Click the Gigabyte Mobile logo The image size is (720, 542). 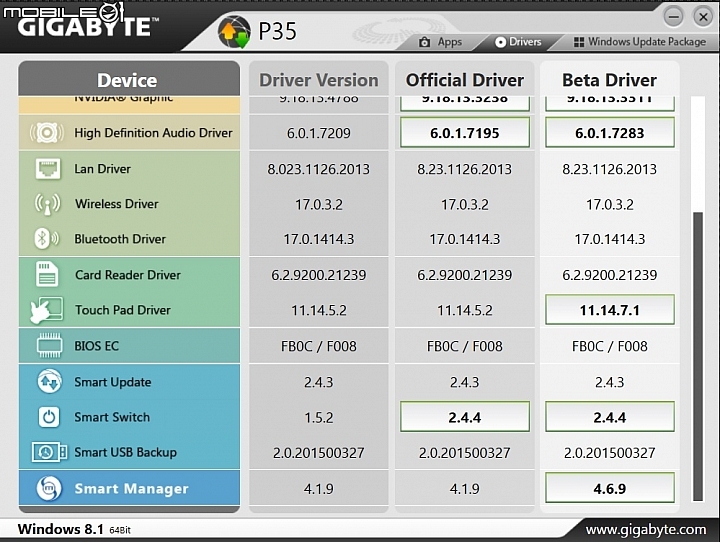click(x=81, y=20)
